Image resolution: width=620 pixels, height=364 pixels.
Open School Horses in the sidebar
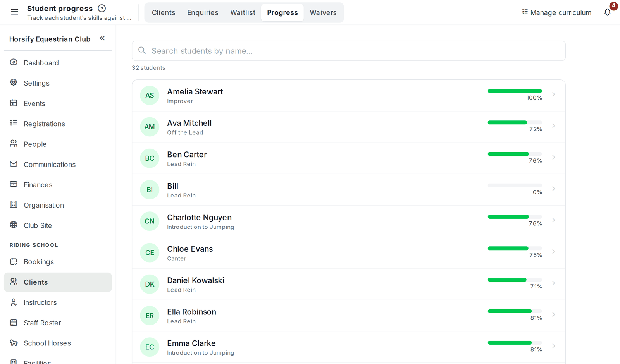click(58, 343)
